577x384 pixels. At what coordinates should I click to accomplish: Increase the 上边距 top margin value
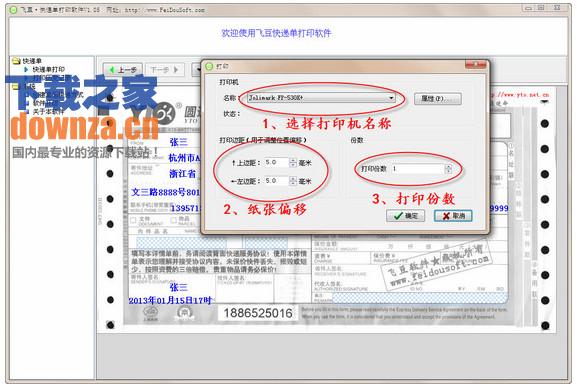pyautogui.click(x=293, y=160)
